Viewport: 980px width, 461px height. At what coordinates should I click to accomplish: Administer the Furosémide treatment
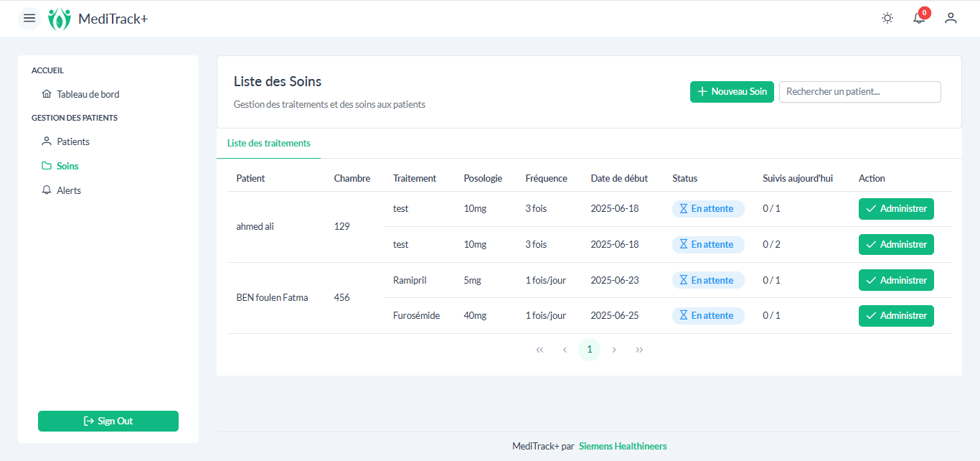896,316
